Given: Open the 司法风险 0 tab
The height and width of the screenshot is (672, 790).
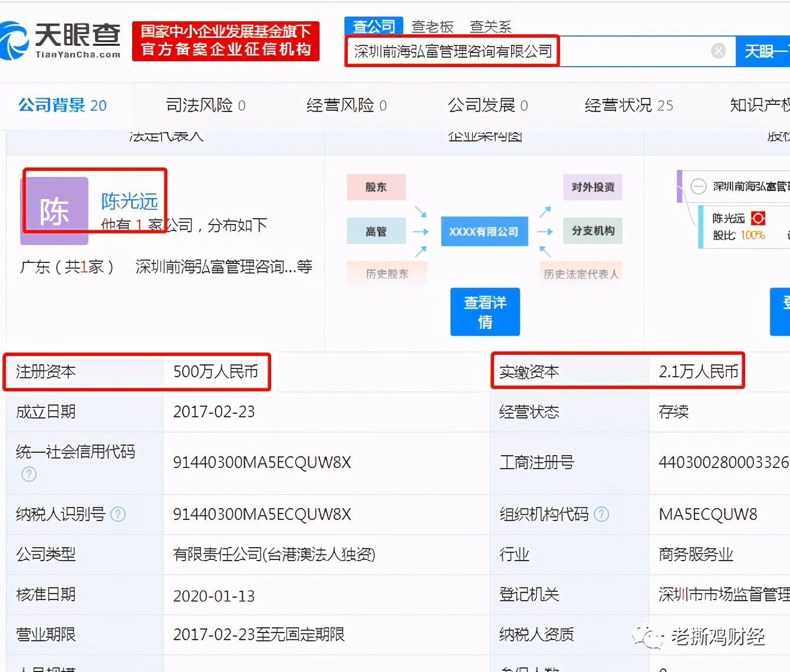Looking at the screenshot, I should (205, 106).
